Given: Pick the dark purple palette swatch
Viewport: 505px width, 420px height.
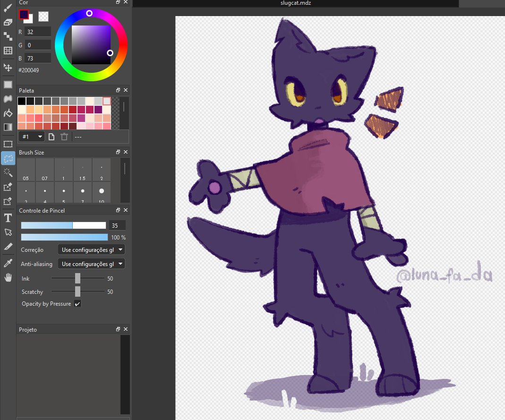Looking at the screenshot, I should (x=98, y=110).
